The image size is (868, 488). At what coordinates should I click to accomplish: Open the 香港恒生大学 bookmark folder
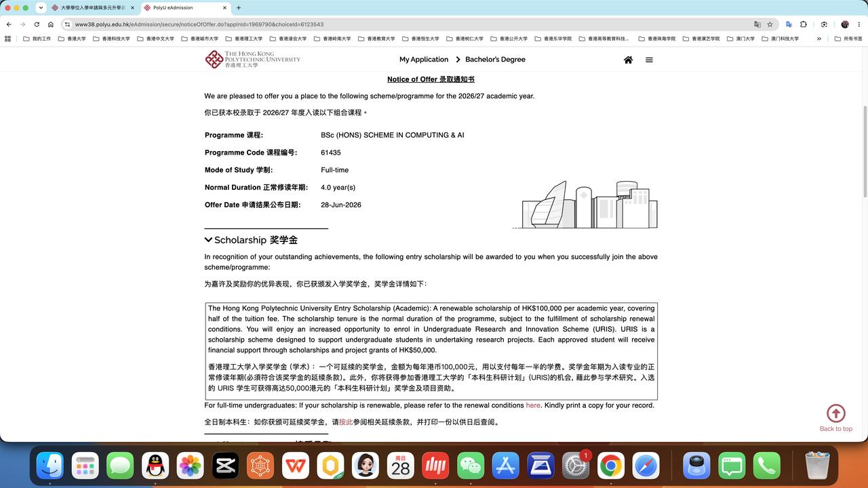click(x=420, y=39)
